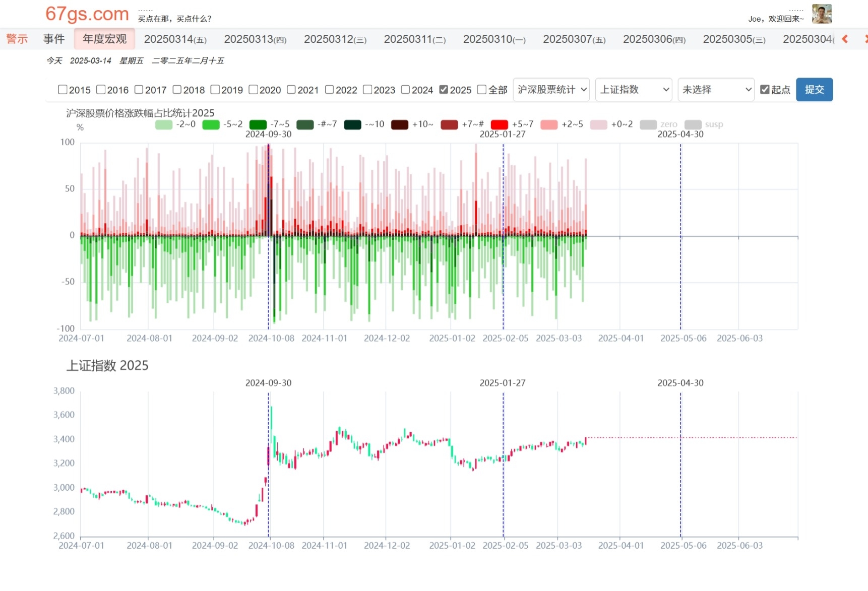Go to the 20250310(一) date tab
Viewport: 868px width, 591px height.
click(x=494, y=39)
